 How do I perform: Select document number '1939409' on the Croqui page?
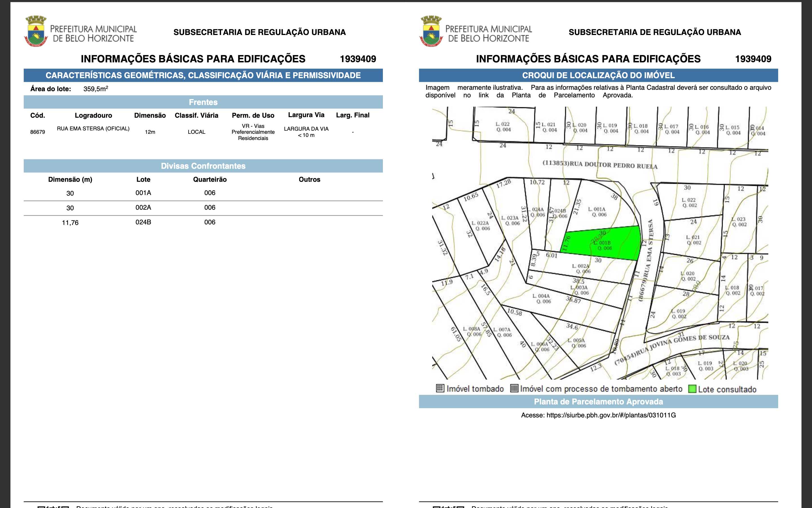click(x=753, y=59)
